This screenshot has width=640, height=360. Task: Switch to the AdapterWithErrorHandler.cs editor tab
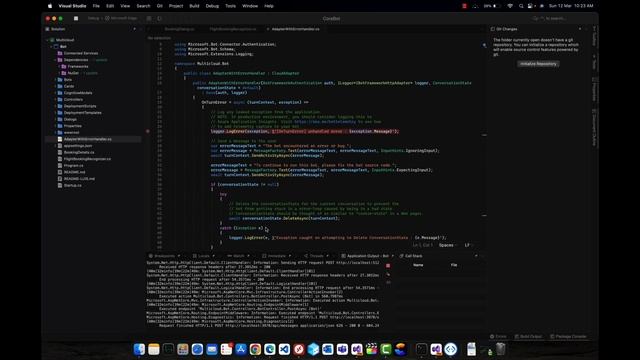click(x=296, y=29)
